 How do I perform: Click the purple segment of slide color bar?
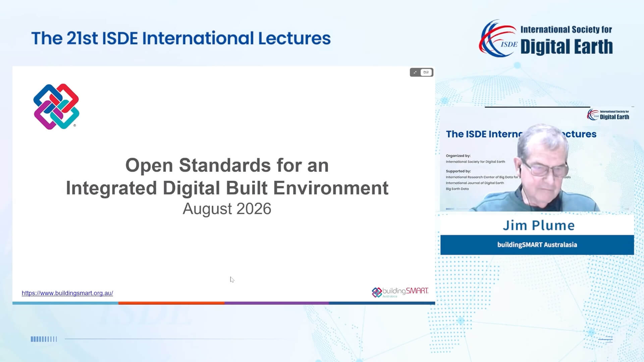click(277, 303)
